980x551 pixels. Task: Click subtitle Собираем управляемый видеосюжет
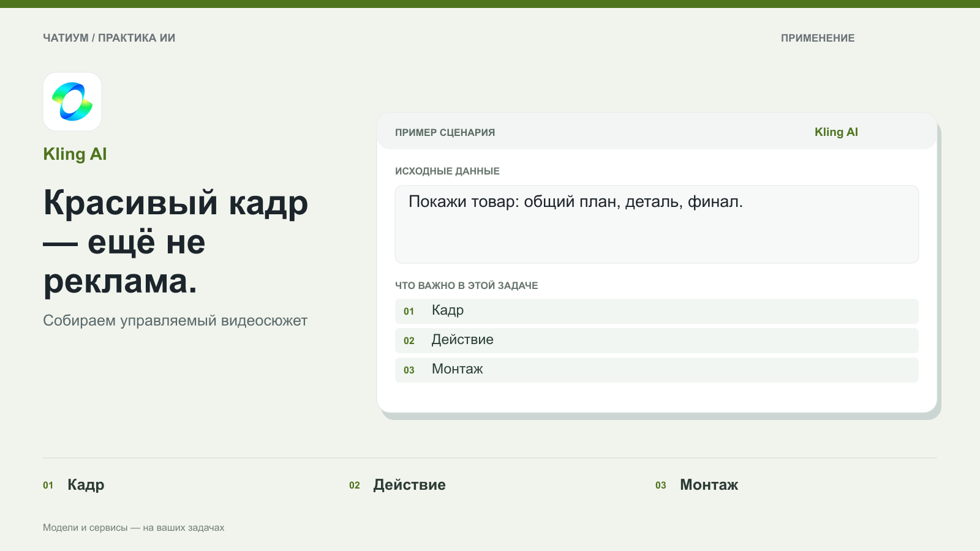point(175,321)
